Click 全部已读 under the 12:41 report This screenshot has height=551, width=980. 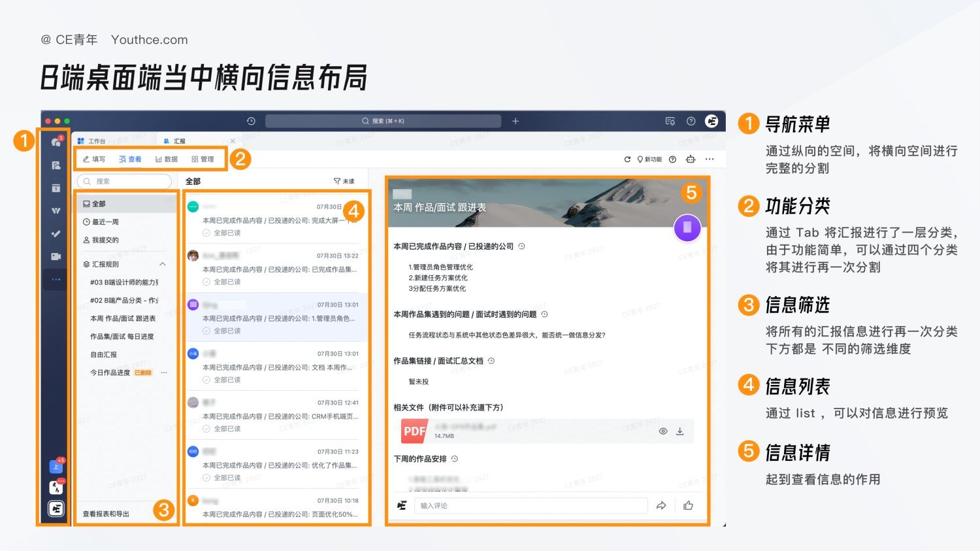pyautogui.click(x=221, y=429)
